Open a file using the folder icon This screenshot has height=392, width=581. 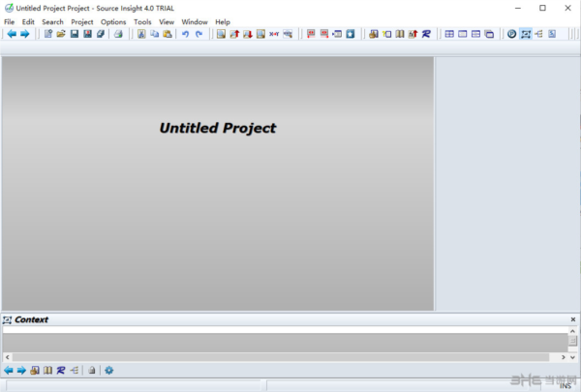coord(61,34)
